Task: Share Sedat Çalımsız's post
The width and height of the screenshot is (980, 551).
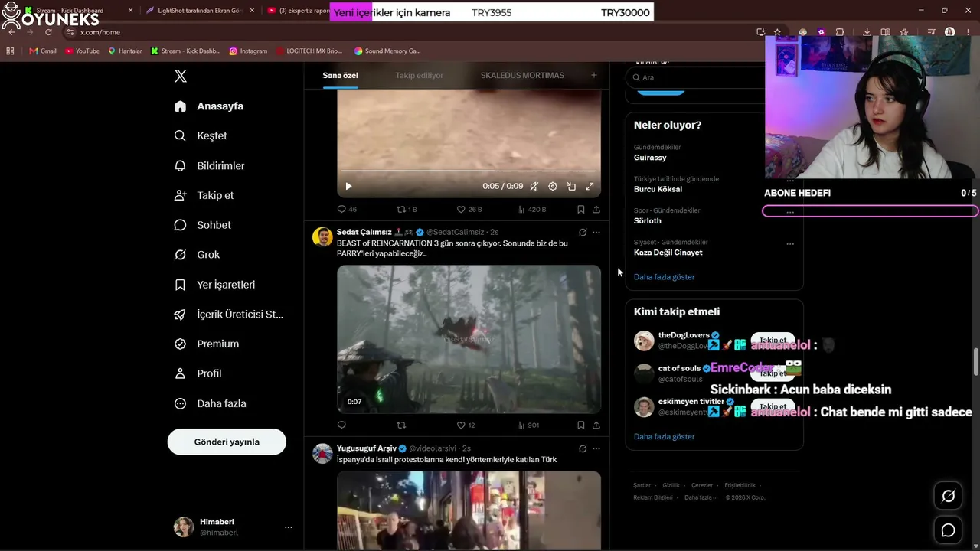Action: [x=596, y=425]
